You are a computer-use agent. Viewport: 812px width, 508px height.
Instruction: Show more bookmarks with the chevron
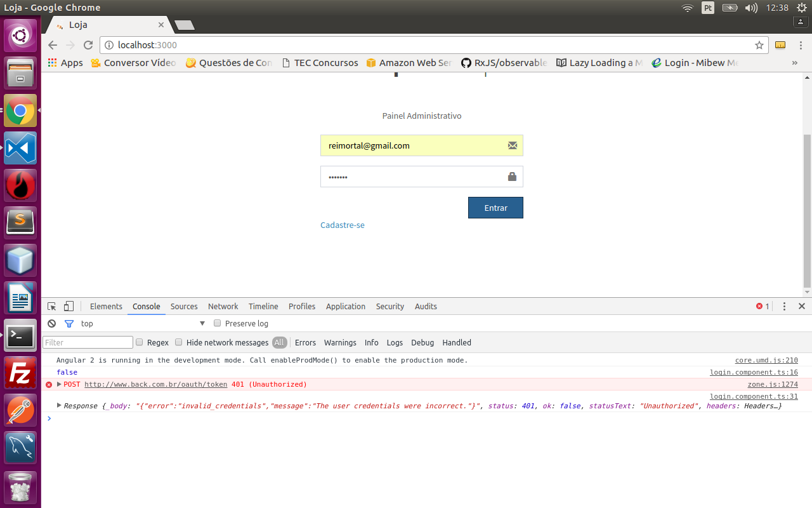pyautogui.click(x=794, y=63)
